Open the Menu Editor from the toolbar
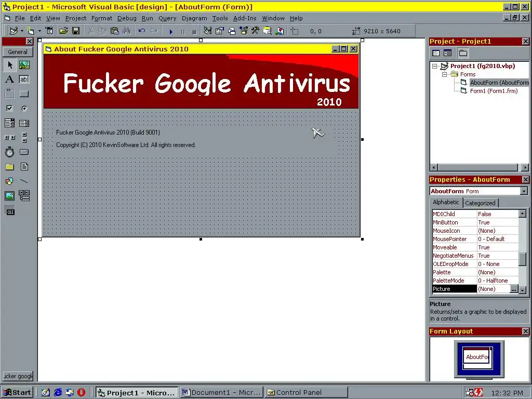This screenshot has width=532, height=399. (49, 31)
